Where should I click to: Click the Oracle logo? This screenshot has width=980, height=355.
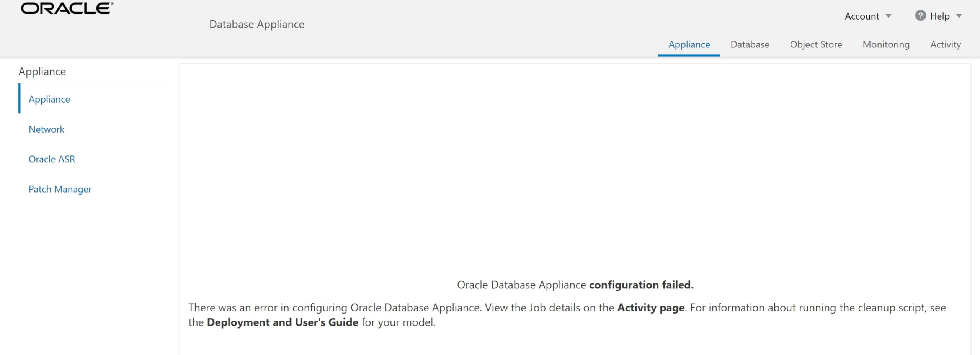click(67, 8)
